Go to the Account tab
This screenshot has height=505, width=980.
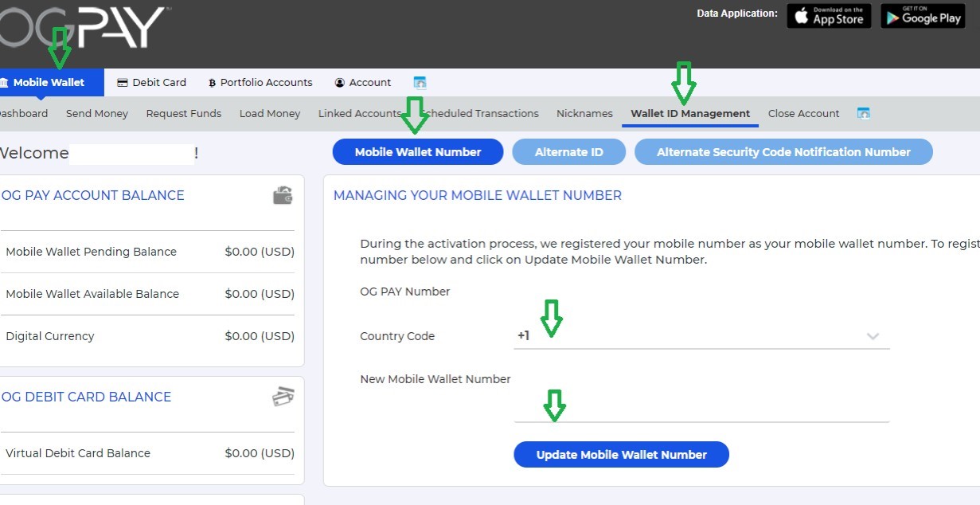click(363, 82)
